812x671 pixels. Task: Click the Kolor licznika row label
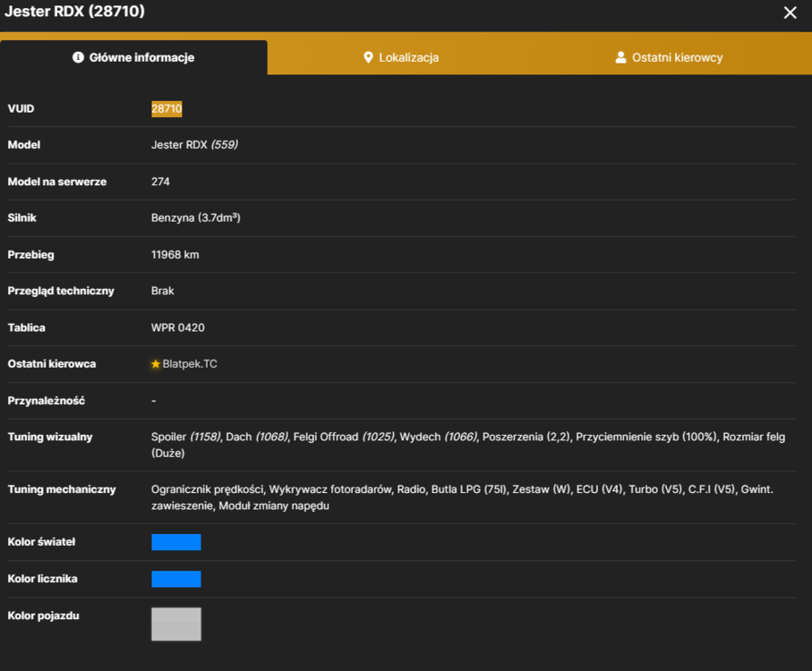pos(42,579)
